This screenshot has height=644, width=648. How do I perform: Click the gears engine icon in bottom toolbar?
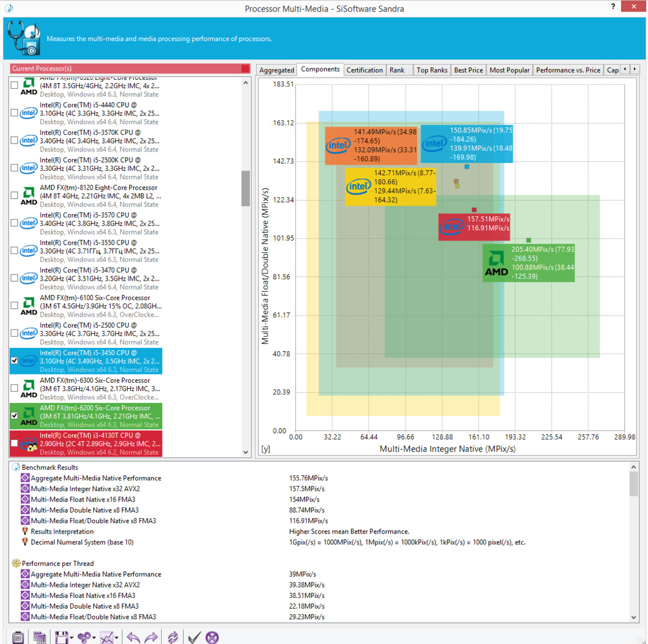(84, 637)
